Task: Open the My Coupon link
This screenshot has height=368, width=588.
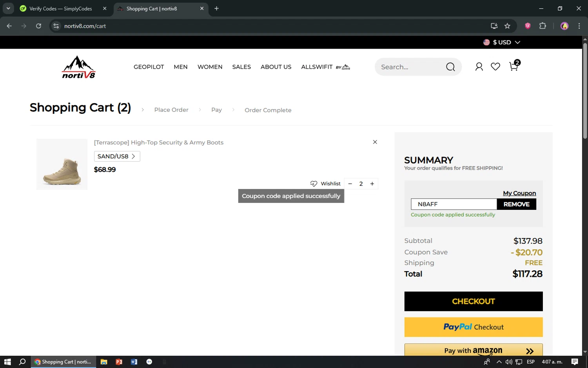Action: (519, 193)
